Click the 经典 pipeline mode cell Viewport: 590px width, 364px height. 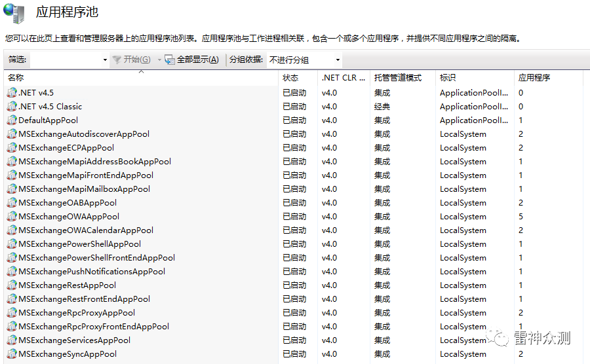click(382, 107)
